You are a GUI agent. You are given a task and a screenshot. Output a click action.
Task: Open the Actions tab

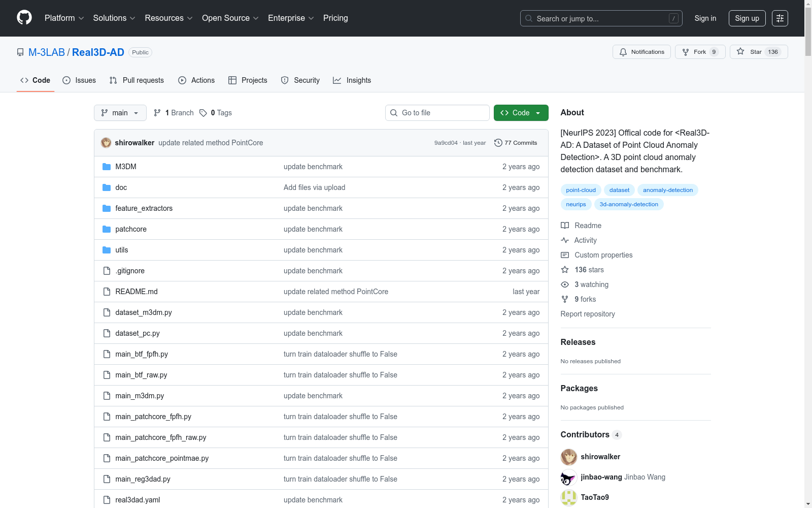coord(196,80)
